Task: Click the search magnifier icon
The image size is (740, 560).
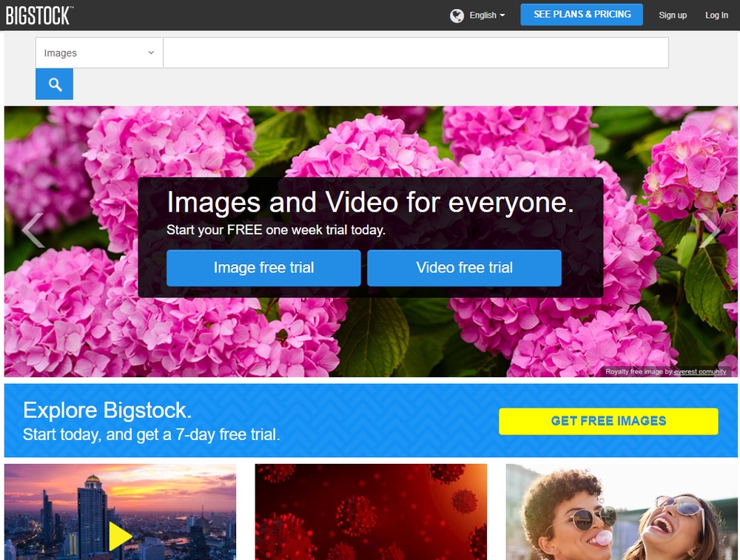Action: [53, 84]
